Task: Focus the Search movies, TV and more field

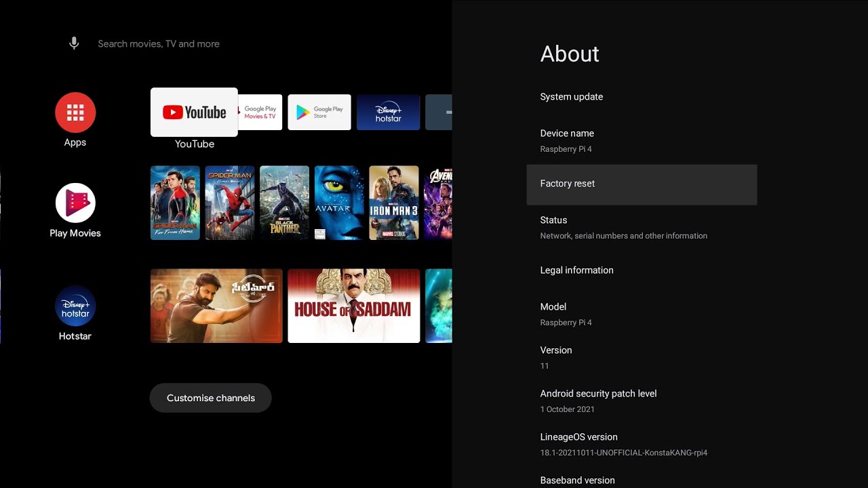Action: coord(159,43)
